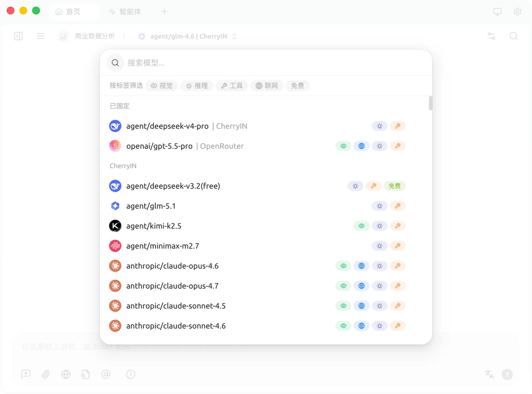
Task: Click the model list scrollbar thumb
Action: (x=431, y=103)
